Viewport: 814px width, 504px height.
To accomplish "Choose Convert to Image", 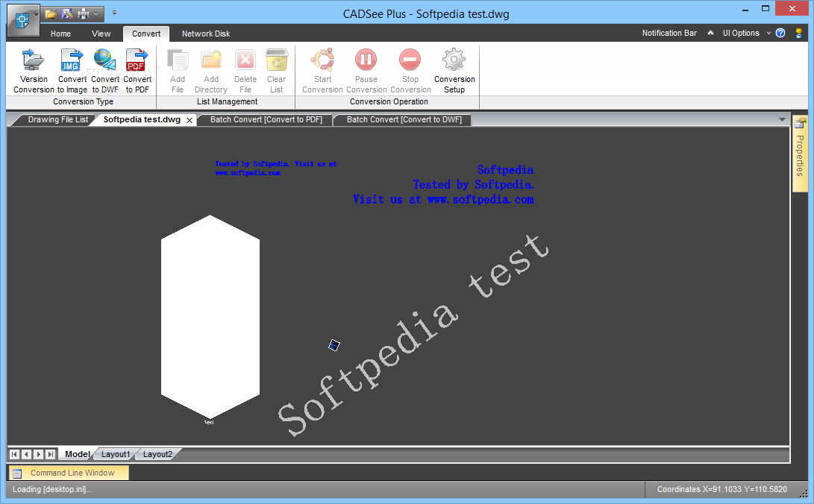I will [x=72, y=71].
